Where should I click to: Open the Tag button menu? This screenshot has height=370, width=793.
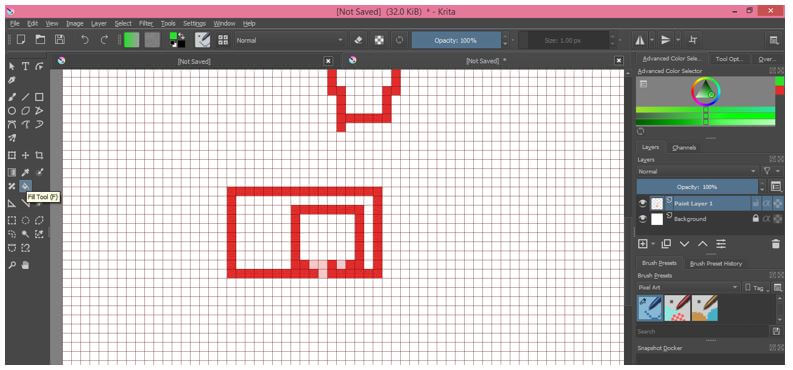pos(757,288)
